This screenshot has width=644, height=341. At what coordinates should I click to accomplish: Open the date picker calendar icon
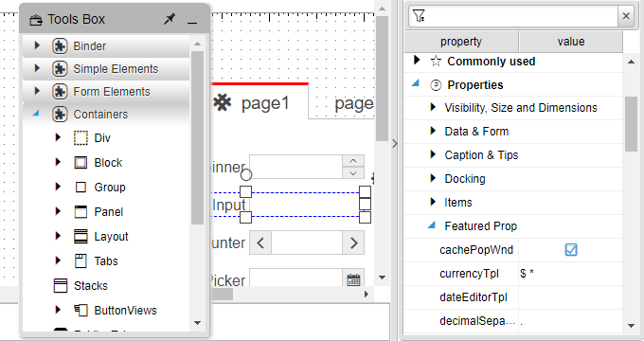(x=353, y=279)
